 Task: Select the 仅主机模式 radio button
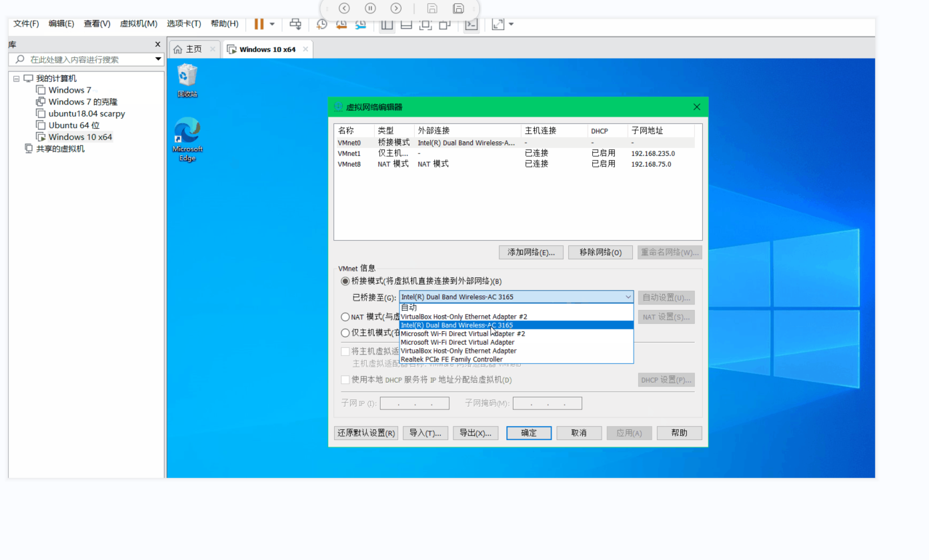(x=345, y=333)
